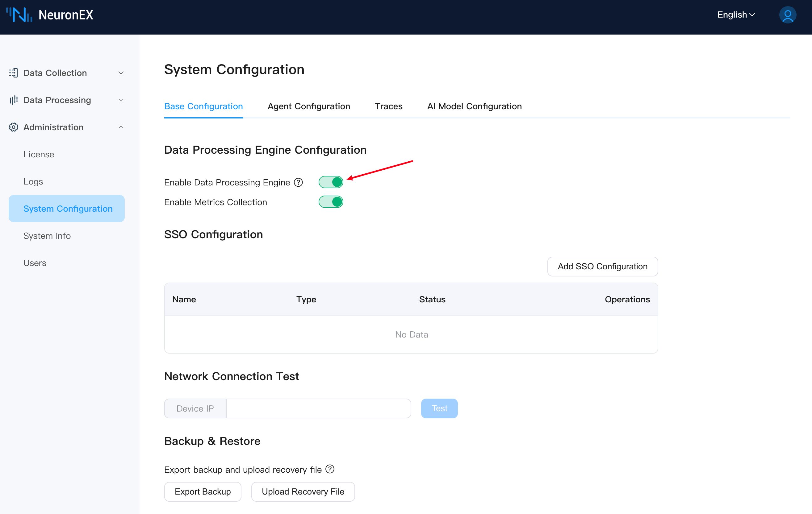Expand the Data Collection menu chevron
The image size is (812, 514).
[121, 73]
